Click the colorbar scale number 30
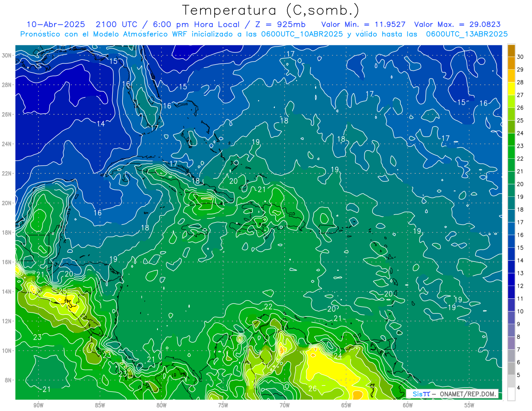The height and width of the screenshot is (411, 532). click(520, 57)
